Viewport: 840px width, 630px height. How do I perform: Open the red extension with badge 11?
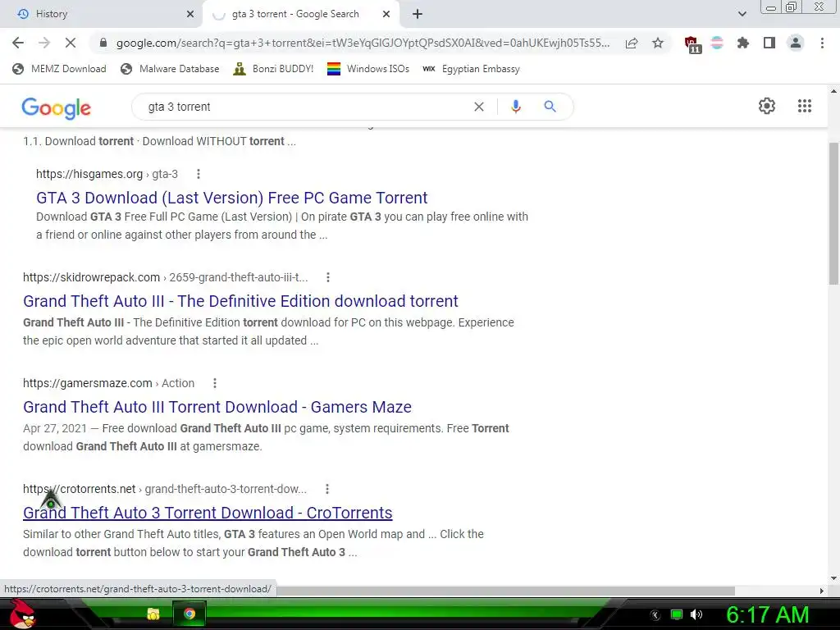point(692,44)
